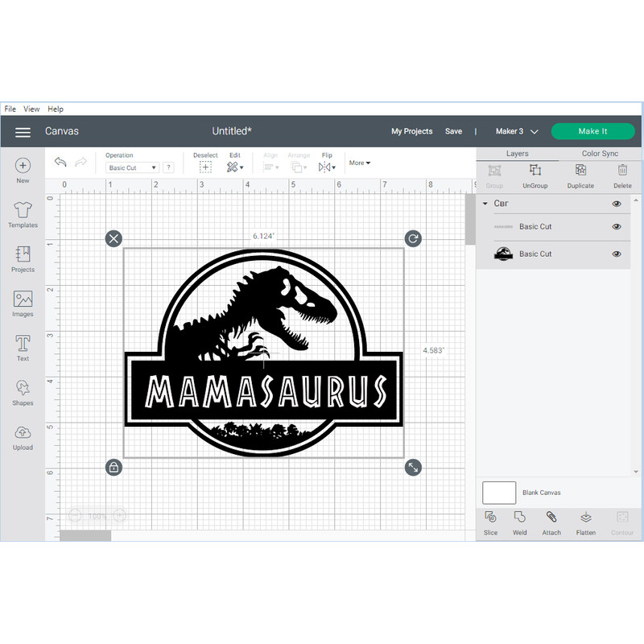This screenshot has height=644, width=644.
Task: Open the Attach tool
Action: [x=551, y=523]
